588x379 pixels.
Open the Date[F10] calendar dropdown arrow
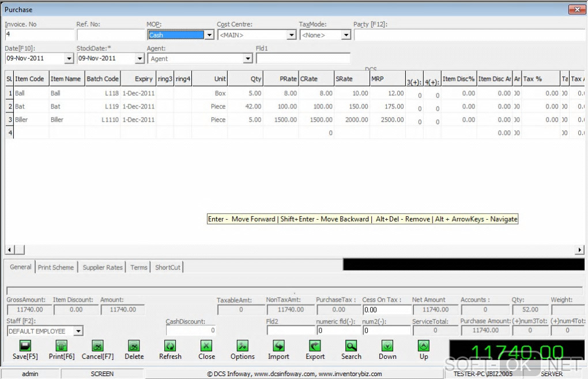[x=69, y=58]
